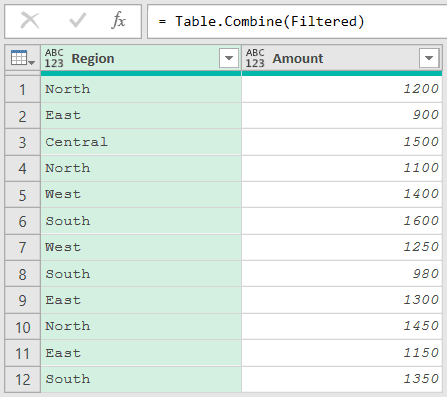Click the 1350 amount cell
The image size is (447, 397).
pyautogui.click(x=342, y=379)
